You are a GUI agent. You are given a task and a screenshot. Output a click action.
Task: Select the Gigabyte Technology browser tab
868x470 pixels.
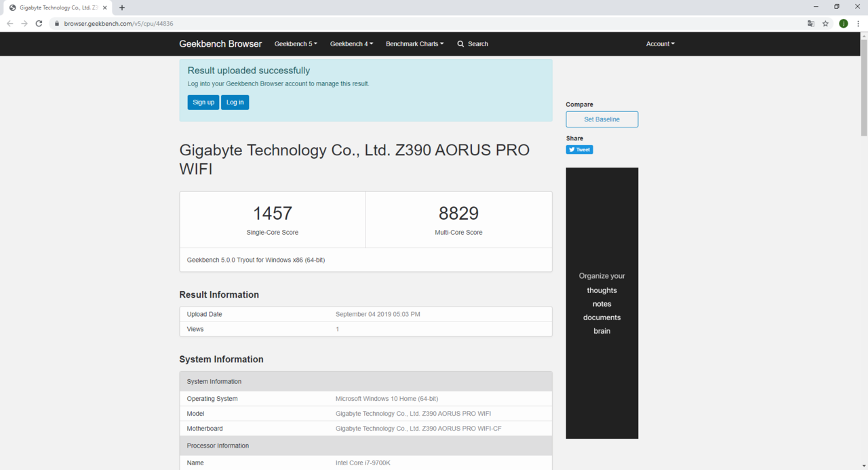(x=58, y=7)
